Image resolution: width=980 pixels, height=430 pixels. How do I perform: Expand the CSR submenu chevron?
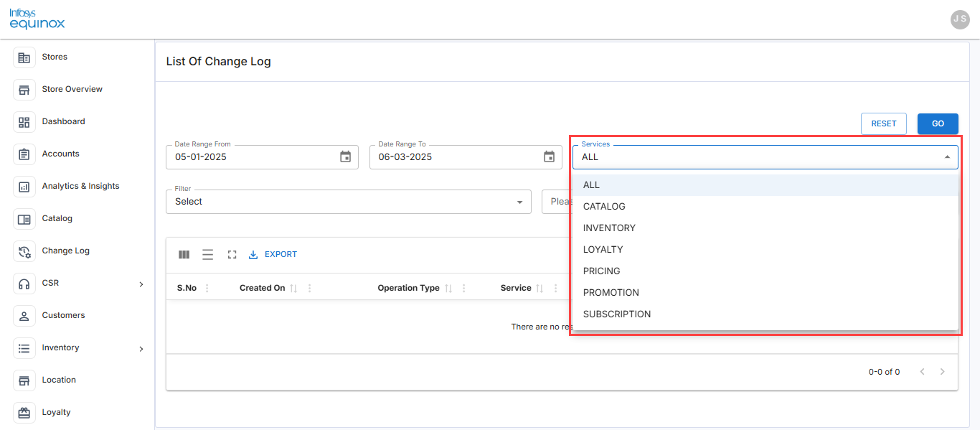(x=141, y=284)
